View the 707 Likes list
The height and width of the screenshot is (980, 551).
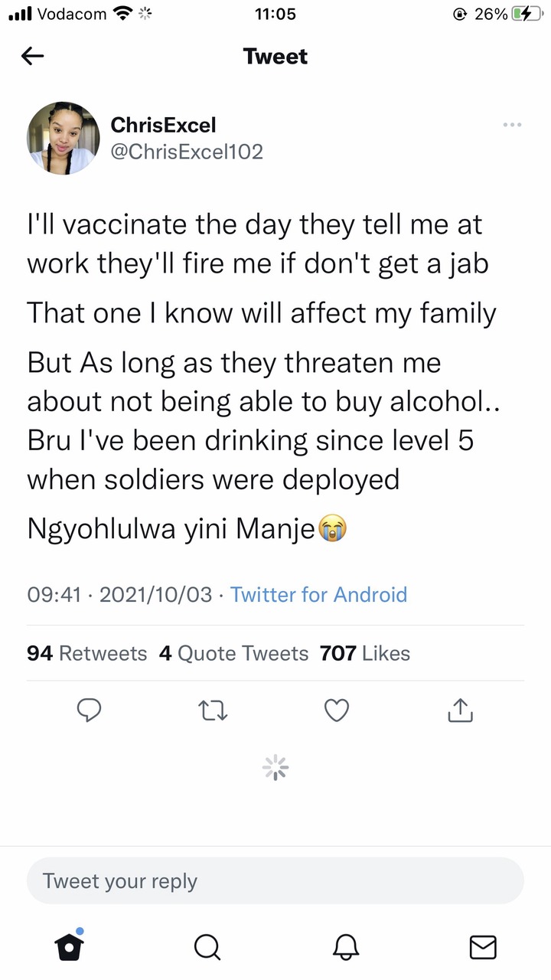[x=365, y=653]
